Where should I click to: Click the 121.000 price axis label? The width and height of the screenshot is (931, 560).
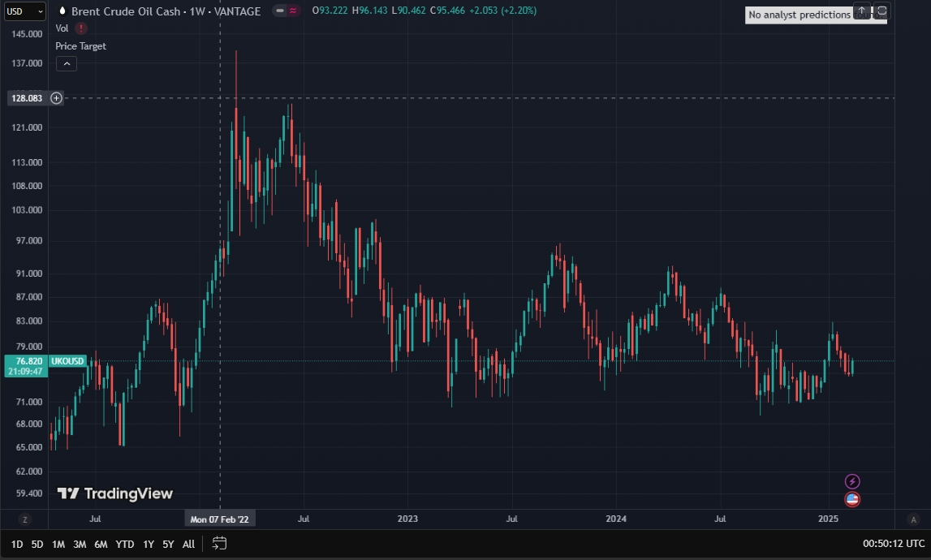click(x=28, y=127)
